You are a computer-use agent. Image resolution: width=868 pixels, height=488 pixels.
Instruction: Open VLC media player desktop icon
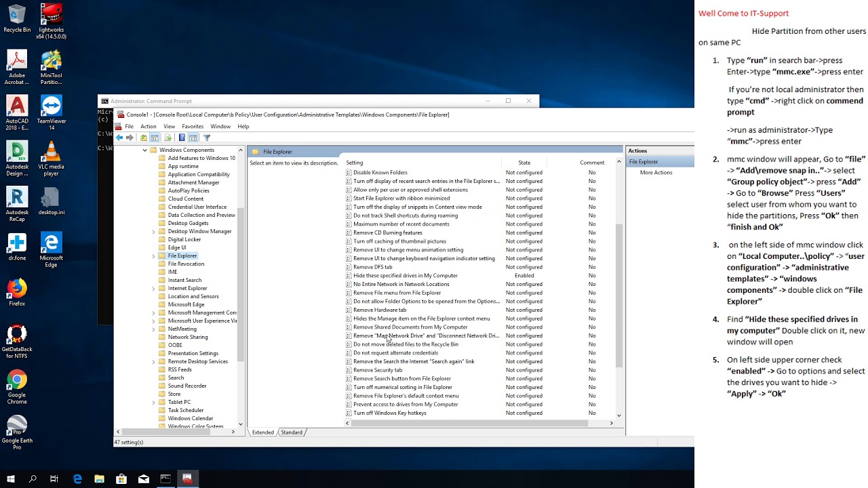point(52,158)
